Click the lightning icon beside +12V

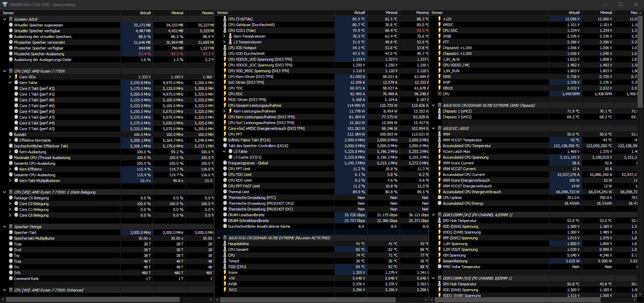pos(440,19)
